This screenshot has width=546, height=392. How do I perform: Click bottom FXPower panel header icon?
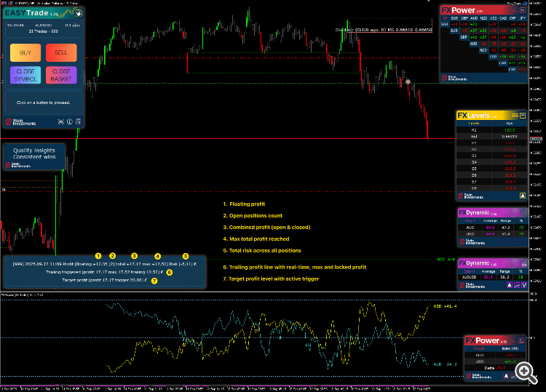[x=521, y=340]
